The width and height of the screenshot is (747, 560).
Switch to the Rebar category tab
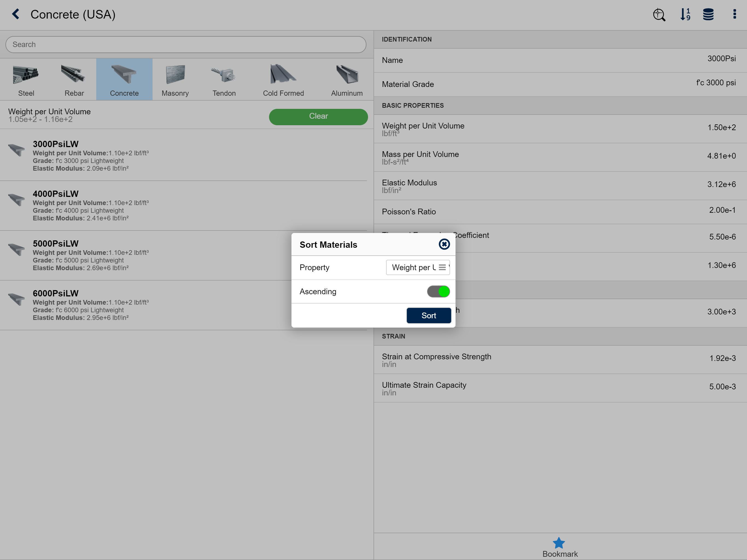point(74,80)
